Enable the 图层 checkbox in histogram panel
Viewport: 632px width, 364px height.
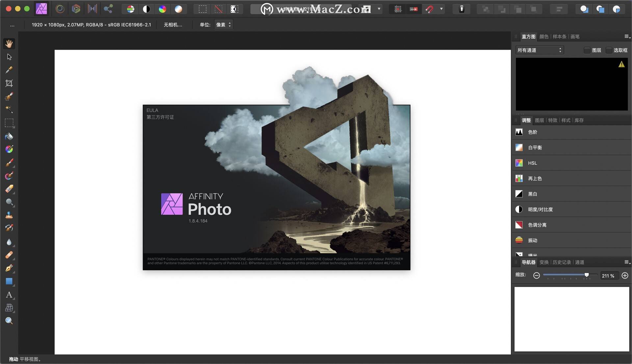587,50
